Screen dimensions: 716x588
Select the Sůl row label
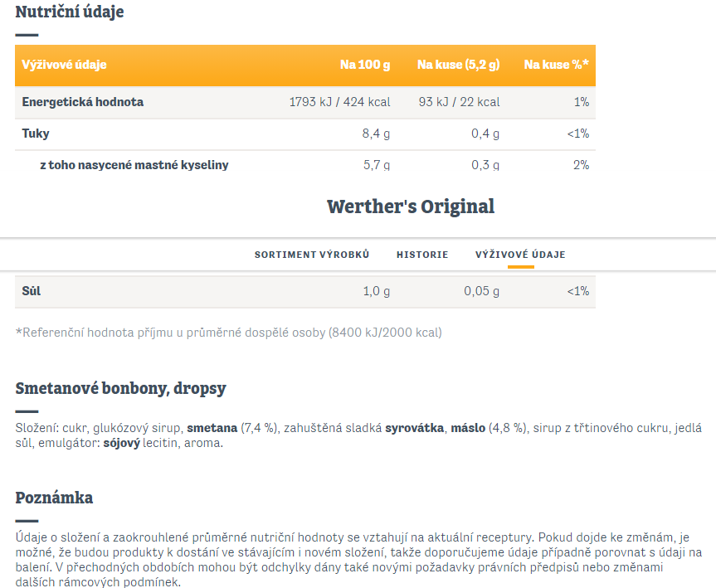tap(32, 291)
